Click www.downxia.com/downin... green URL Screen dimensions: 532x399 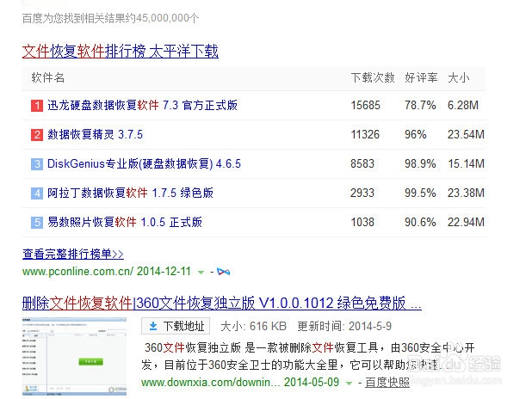[x=211, y=383]
